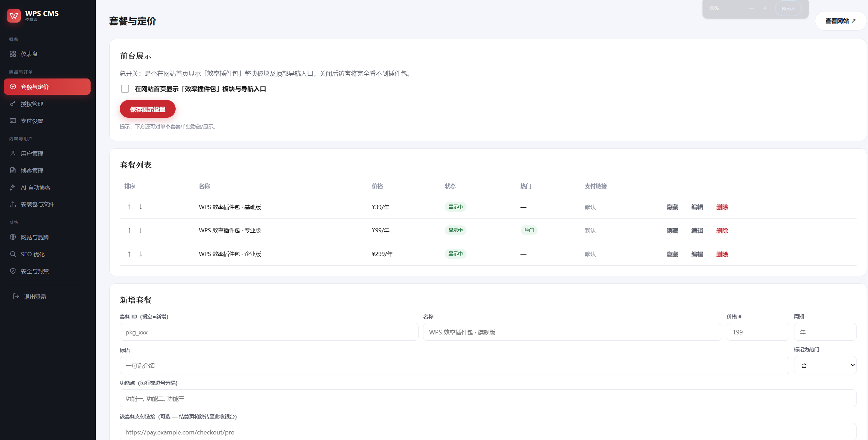868x440 pixels.
Task: Click the up arrow in the 基础版 row
Action: 129,207
